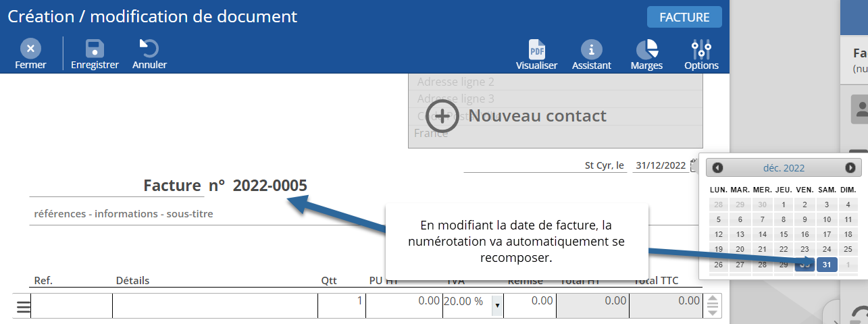This screenshot has width=868, height=324.
Task: Click the line reorder up/down arrows
Action: [712, 306]
